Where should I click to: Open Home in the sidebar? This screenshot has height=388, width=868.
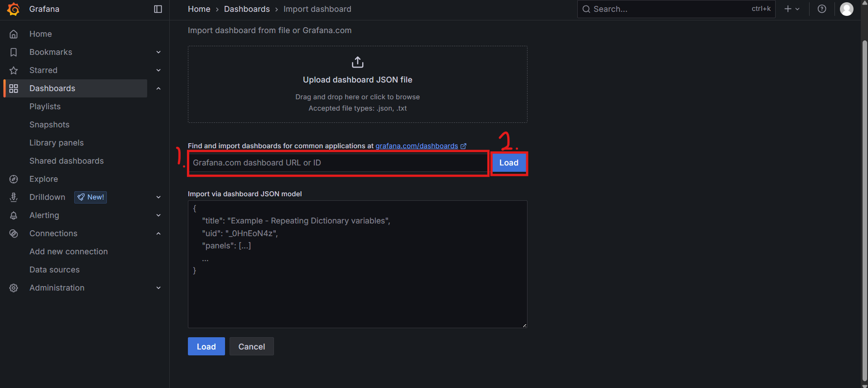[x=41, y=34]
